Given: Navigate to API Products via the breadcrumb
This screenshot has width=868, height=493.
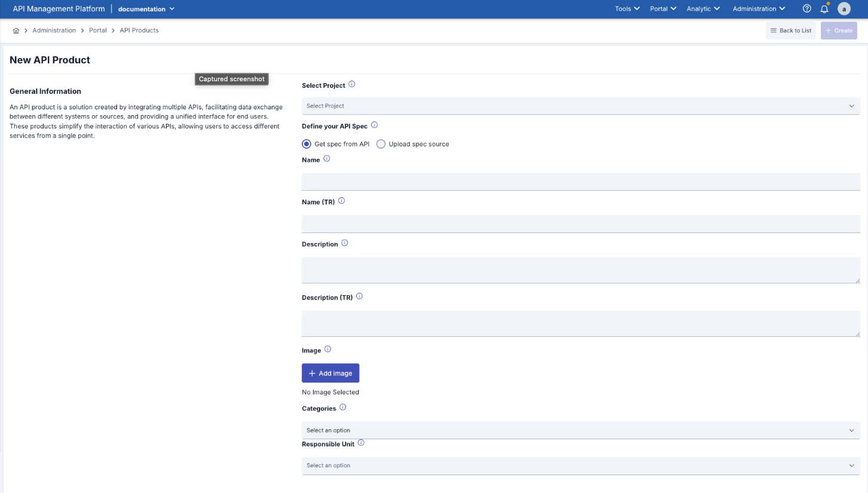Looking at the screenshot, I should 139,30.
